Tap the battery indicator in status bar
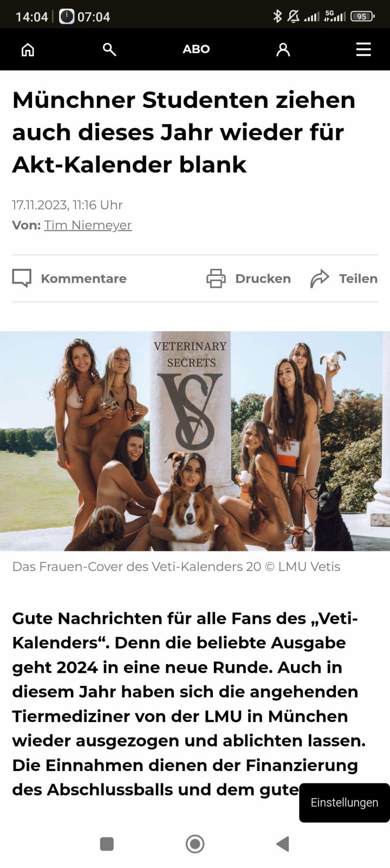Image resolution: width=390 pixels, height=868 pixels. tap(362, 16)
